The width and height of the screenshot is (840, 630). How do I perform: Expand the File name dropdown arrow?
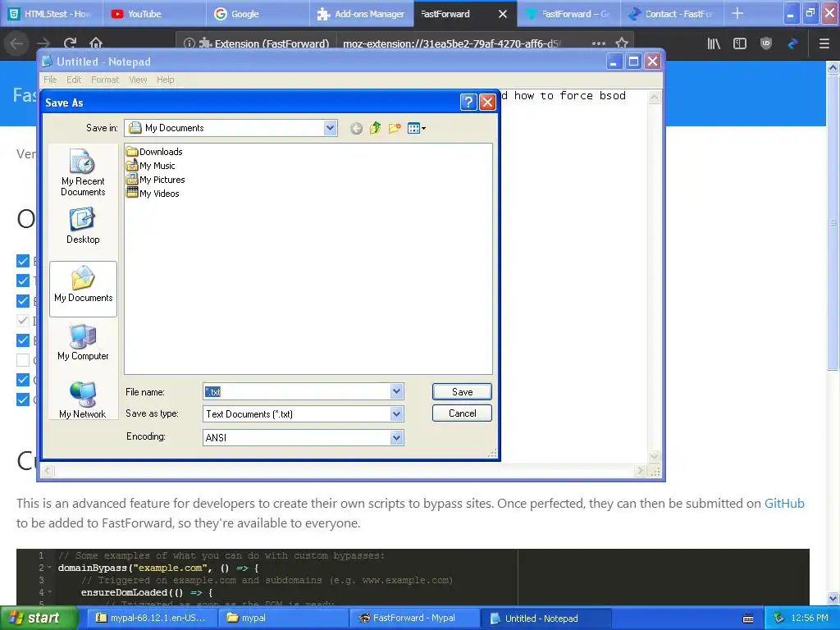396,391
